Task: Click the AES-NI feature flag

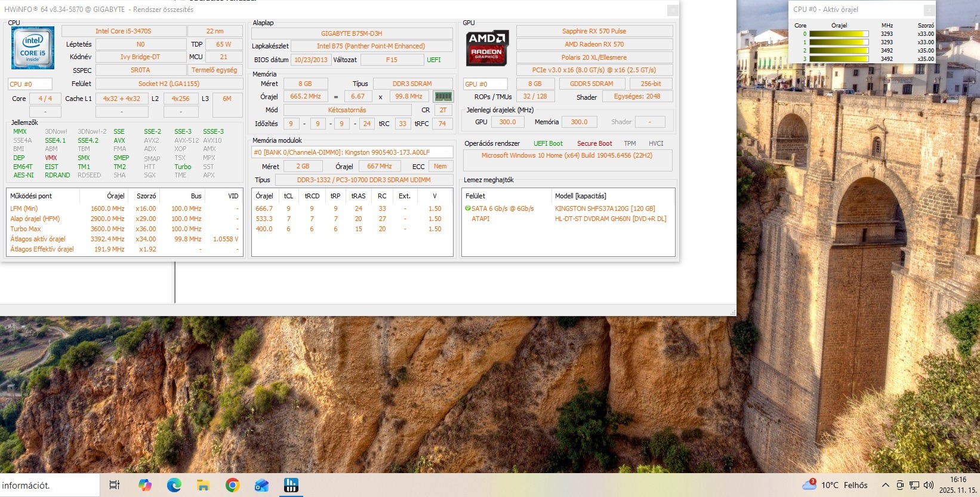Action: point(23,175)
